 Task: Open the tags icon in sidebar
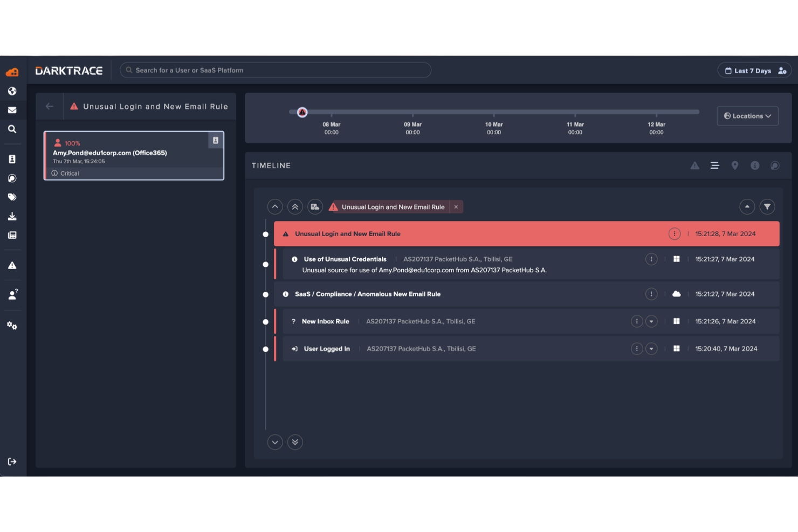point(12,197)
